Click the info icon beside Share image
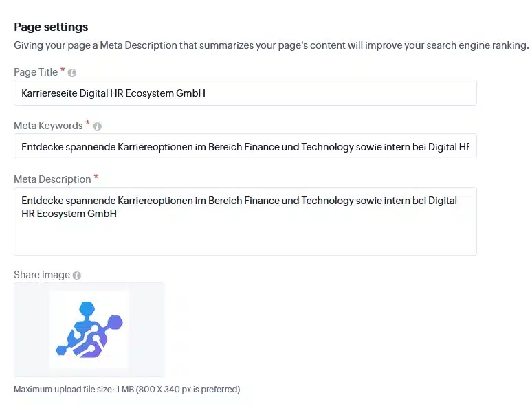The width and height of the screenshot is (532, 406). [77, 275]
